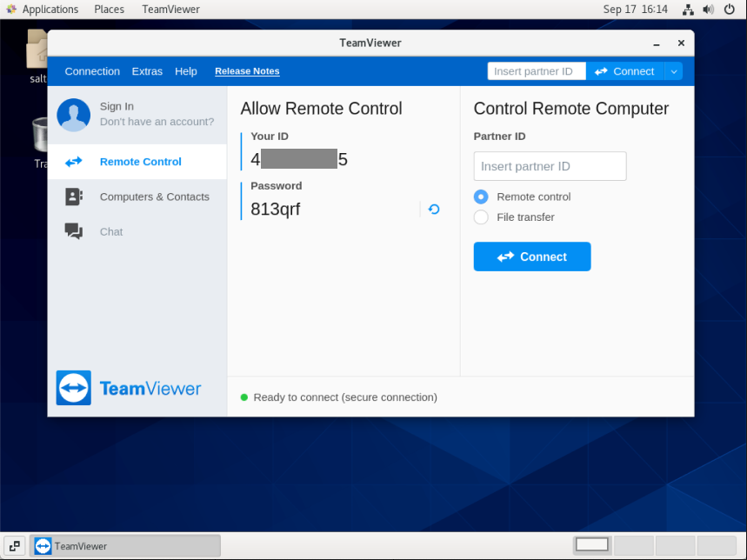This screenshot has width=747, height=560.
Task: Click the Sign In link
Action: (117, 106)
